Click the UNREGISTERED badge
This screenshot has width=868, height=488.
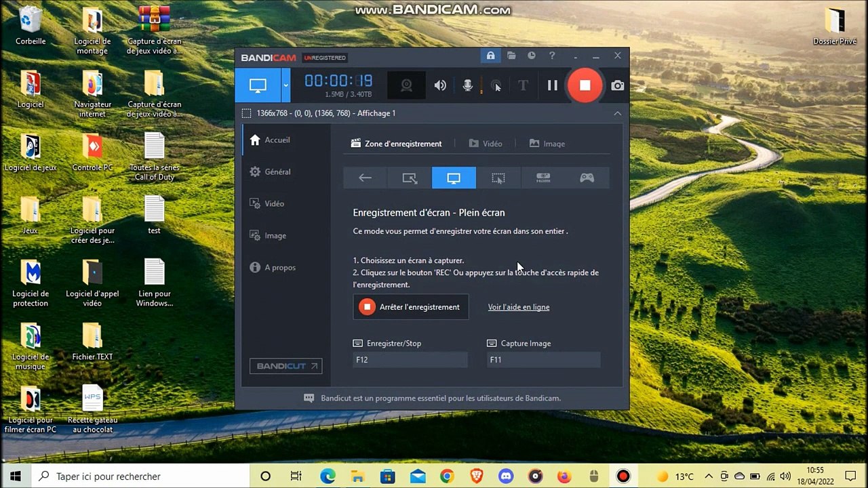coord(325,58)
